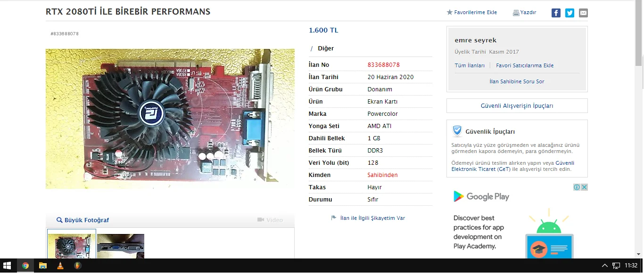This screenshot has width=644, height=274.
Task: Open the ad info icon
Action: point(577,187)
